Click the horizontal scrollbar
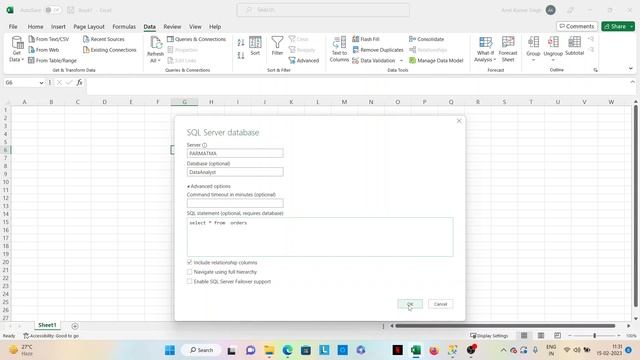 click(505, 326)
